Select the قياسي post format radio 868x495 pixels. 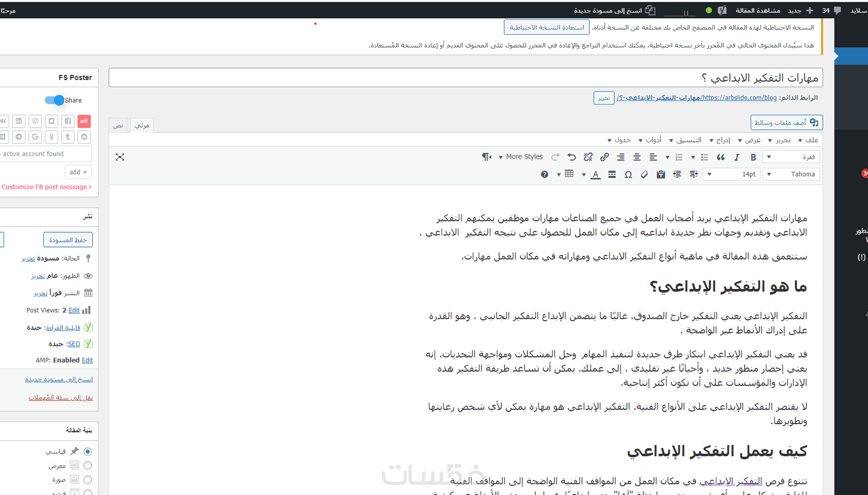(x=88, y=452)
